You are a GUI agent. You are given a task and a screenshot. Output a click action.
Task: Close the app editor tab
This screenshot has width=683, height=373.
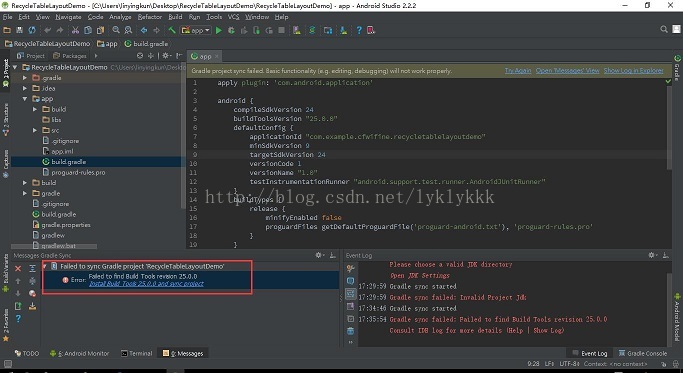coord(216,56)
